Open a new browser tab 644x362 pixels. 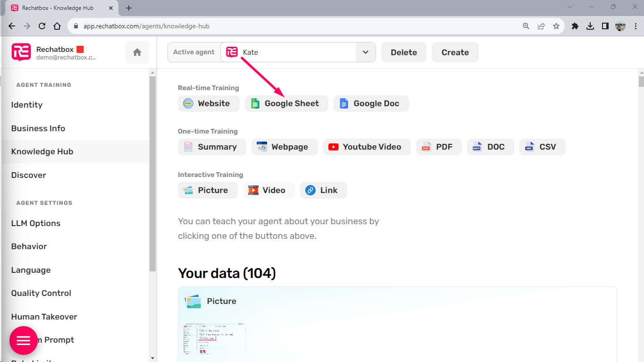pyautogui.click(x=129, y=8)
